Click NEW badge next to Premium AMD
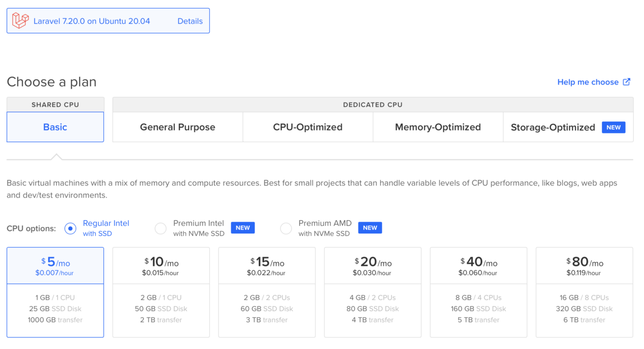 coord(370,228)
